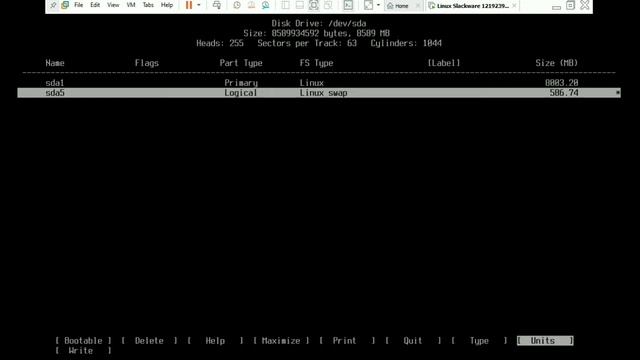Choose the Maximize command
Screen dimensions: 640x360
point(281,340)
